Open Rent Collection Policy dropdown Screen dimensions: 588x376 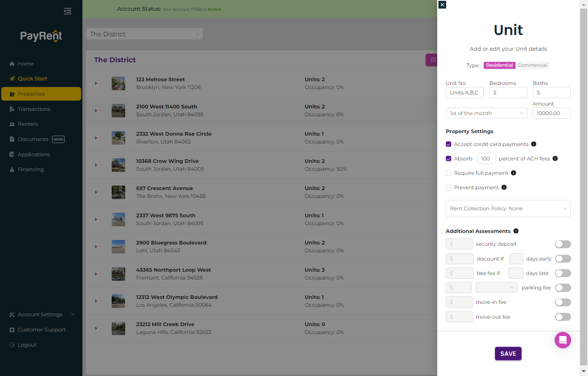pos(508,209)
